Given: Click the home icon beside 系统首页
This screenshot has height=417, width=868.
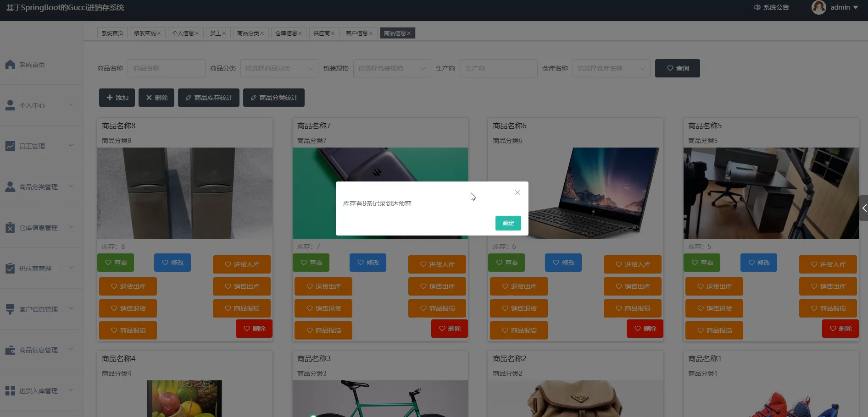Looking at the screenshot, I should coord(10,65).
